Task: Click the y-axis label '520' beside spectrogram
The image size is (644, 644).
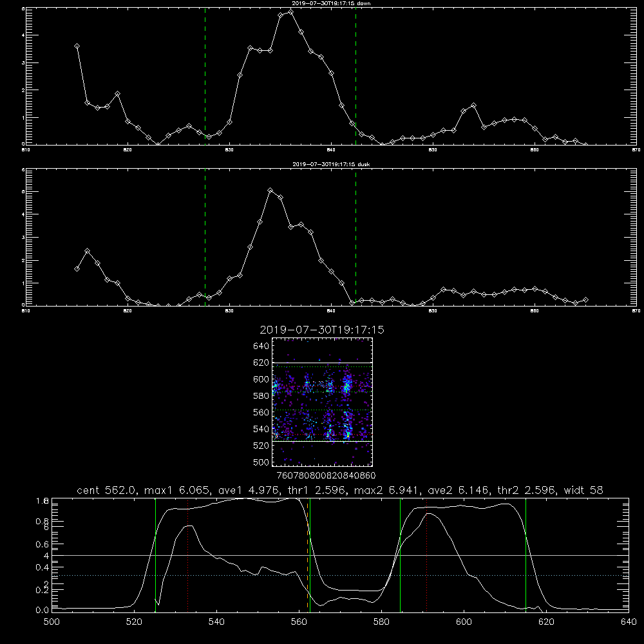Action: click(261, 445)
